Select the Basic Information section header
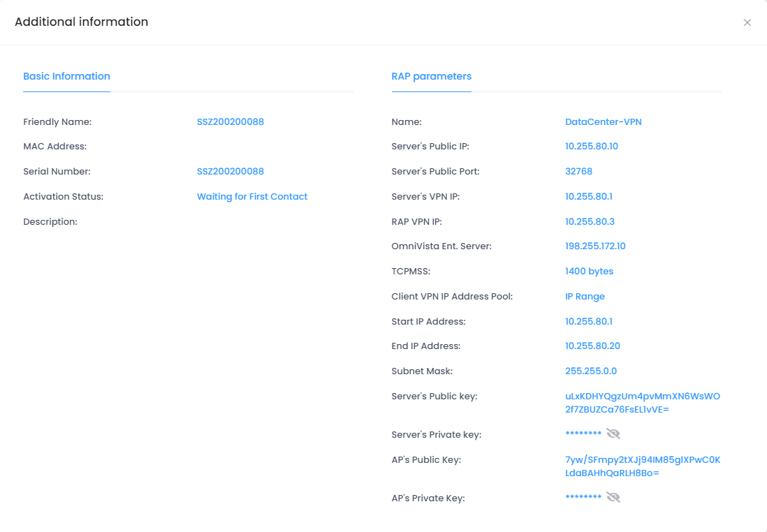This screenshot has height=532, width=767. tap(66, 76)
